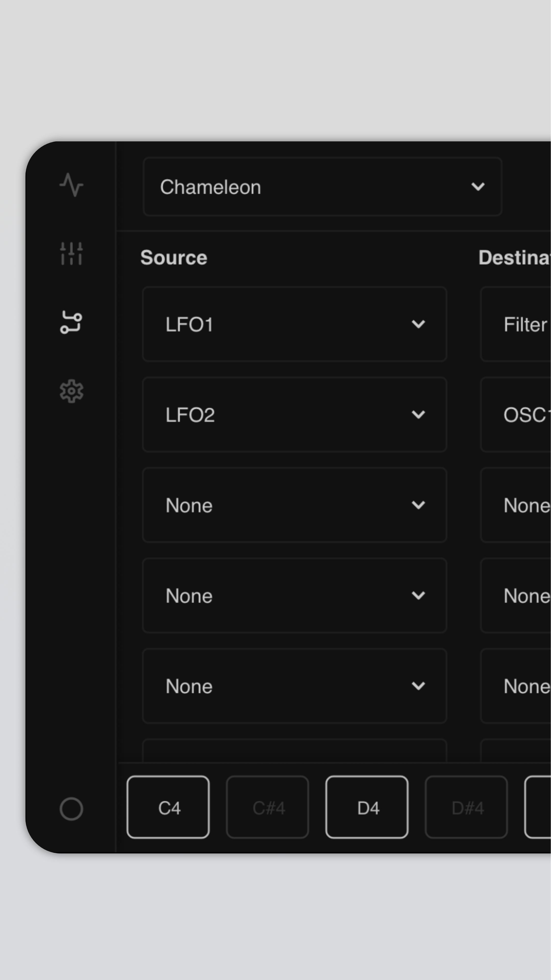Open the fifth source dropdown showing None

pos(294,686)
